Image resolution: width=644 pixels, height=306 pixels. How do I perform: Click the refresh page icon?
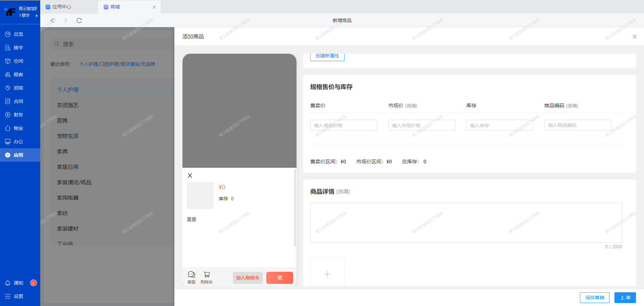79,20
